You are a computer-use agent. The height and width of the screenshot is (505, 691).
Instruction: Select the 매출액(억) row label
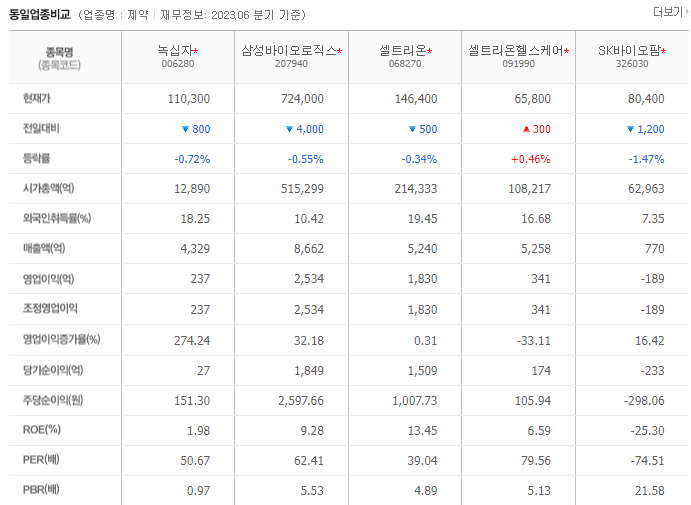tap(44, 248)
